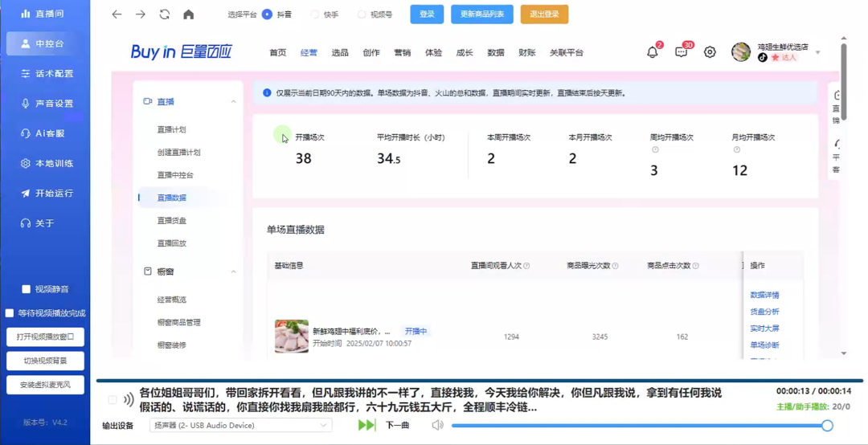Click help icon beside 商品曝光次数
The image size is (868, 445).
[615, 266]
